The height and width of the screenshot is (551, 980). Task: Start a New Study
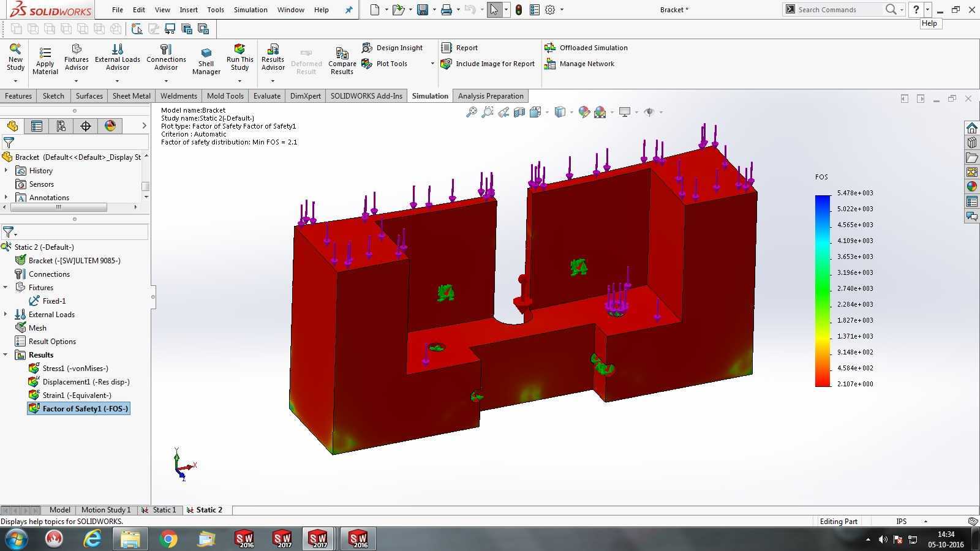pyautogui.click(x=15, y=58)
